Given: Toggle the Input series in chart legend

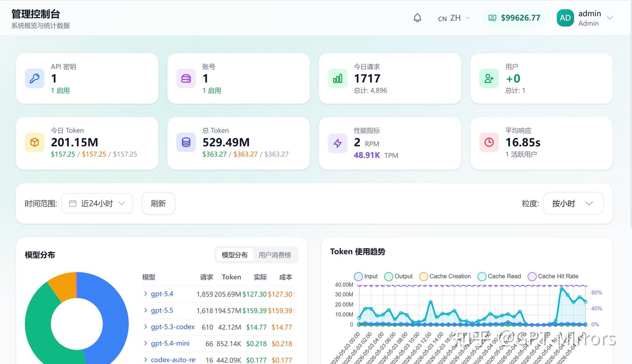Looking at the screenshot, I should (366, 276).
